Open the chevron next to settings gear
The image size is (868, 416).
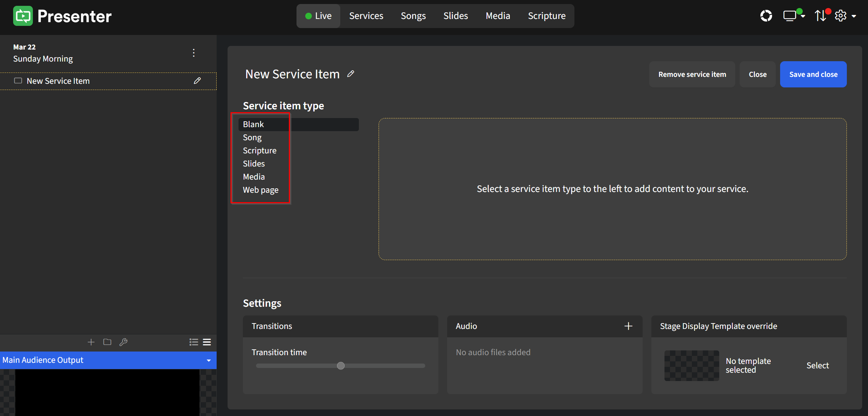[x=854, y=16]
